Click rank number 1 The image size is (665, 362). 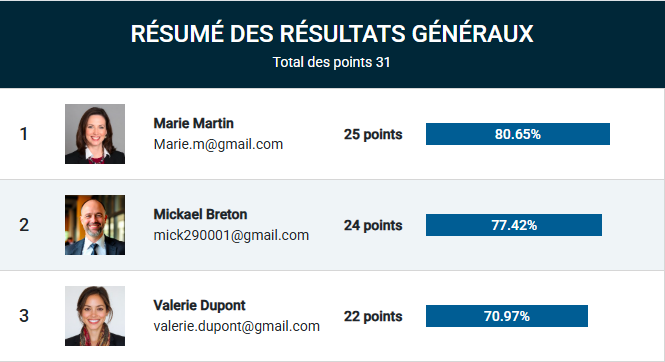(24, 134)
